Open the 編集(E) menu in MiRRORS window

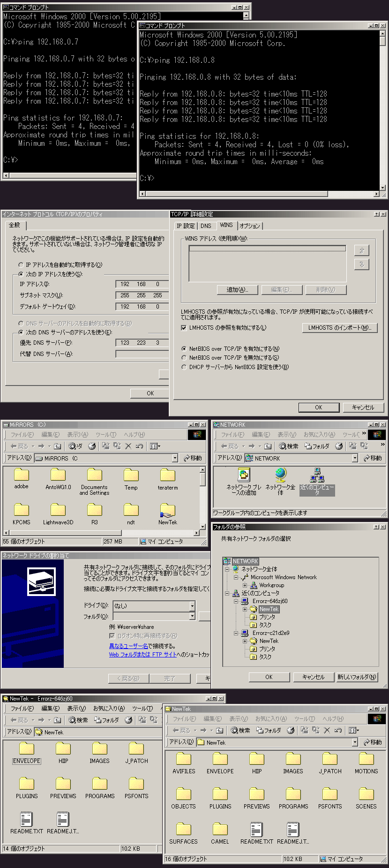tap(50, 435)
